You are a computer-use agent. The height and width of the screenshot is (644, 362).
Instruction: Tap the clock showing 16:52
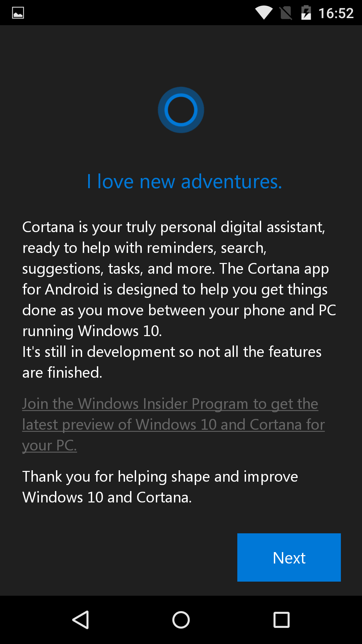(x=337, y=12)
